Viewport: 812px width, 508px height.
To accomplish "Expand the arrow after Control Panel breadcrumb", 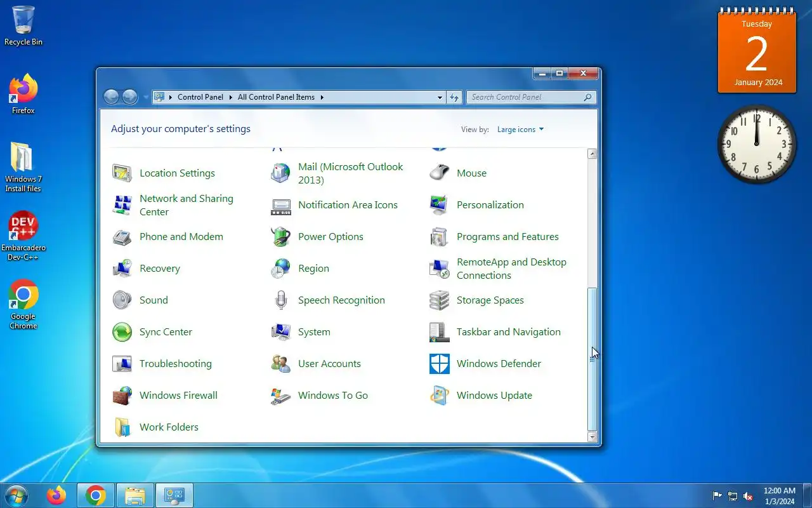I will coord(230,97).
